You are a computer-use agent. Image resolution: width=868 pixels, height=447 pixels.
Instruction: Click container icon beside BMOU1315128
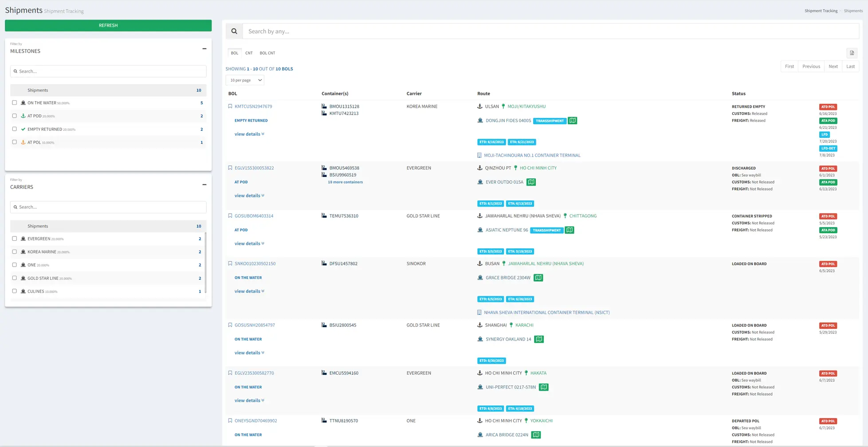pos(324,106)
